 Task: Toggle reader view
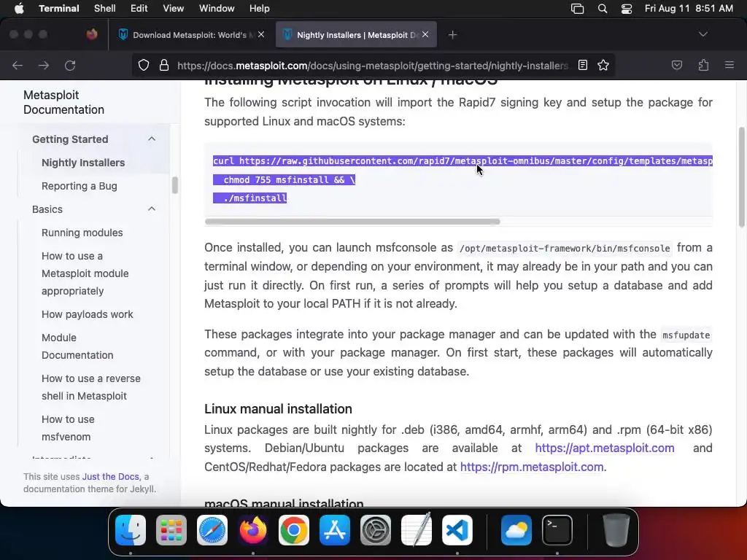[583, 65]
